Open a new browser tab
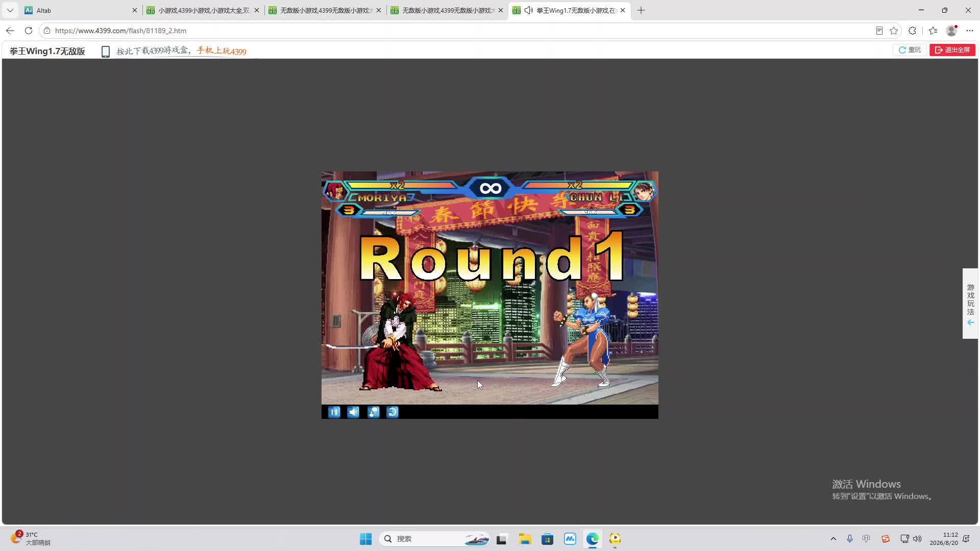The height and width of the screenshot is (551, 980). 641,10
